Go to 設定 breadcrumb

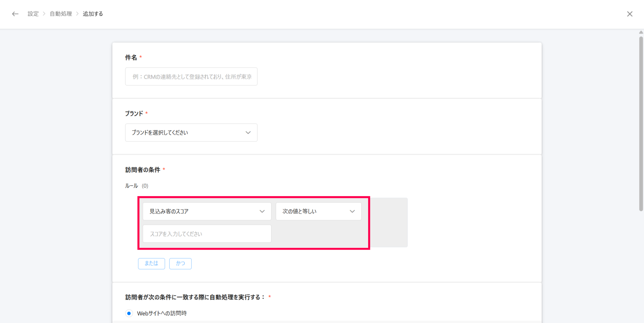(33, 14)
